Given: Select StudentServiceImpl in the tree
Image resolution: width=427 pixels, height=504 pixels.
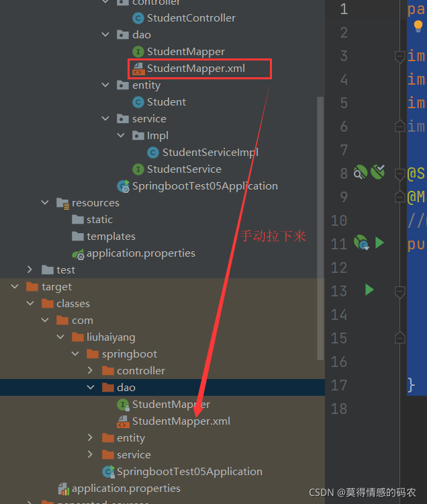Looking at the screenshot, I should pos(210,153).
